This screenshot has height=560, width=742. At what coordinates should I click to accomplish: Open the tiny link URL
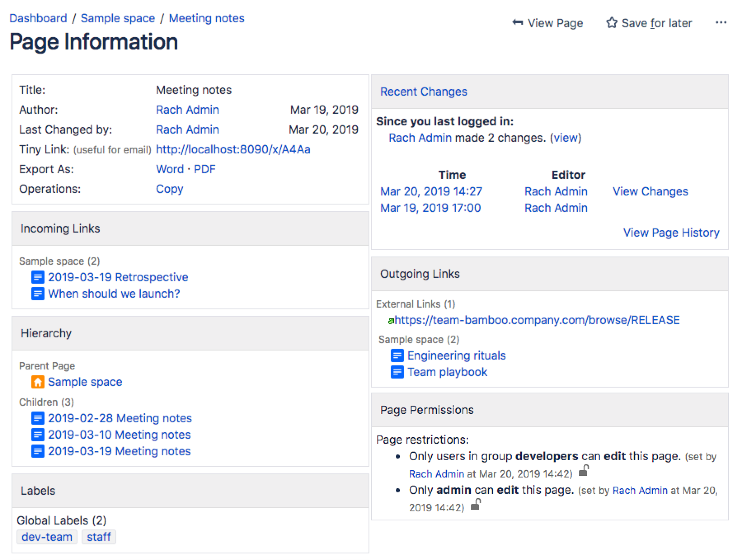[x=233, y=149]
